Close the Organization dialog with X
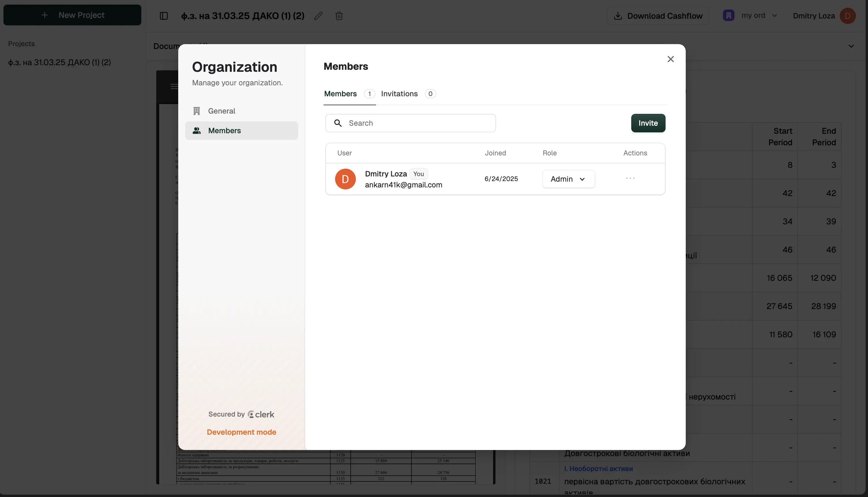The image size is (868, 497). [670, 59]
